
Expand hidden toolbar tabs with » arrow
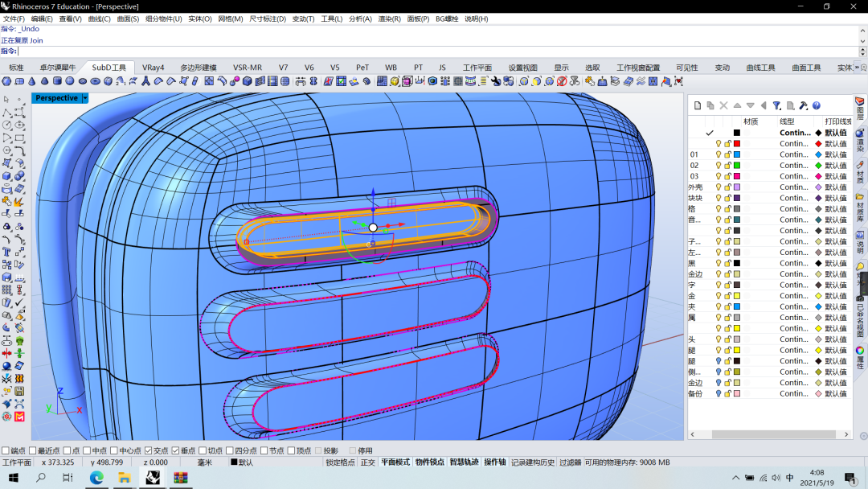click(857, 68)
